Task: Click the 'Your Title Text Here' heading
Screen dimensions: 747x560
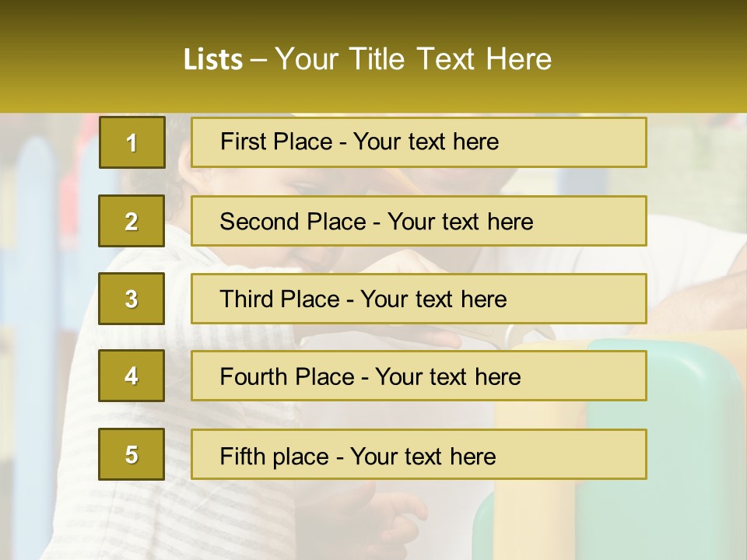Action: coord(413,59)
